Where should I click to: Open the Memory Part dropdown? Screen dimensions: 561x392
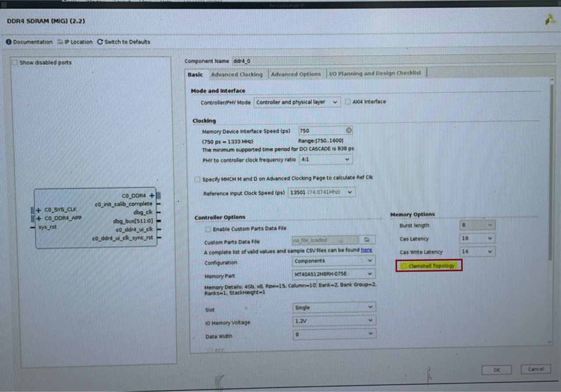(x=370, y=274)
